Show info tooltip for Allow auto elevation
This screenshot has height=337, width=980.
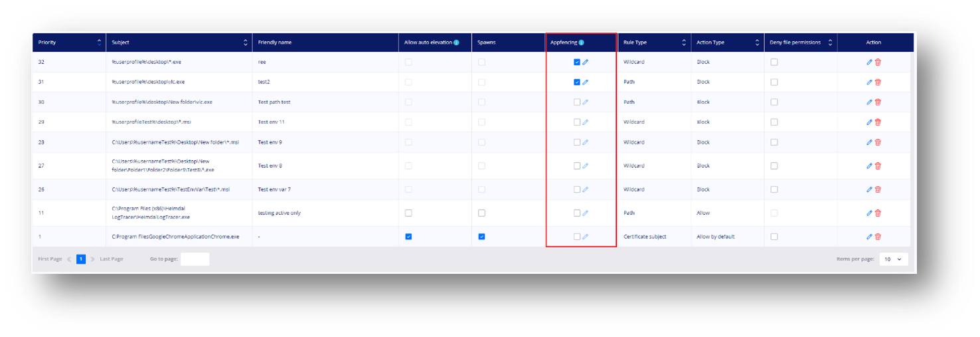456,43
